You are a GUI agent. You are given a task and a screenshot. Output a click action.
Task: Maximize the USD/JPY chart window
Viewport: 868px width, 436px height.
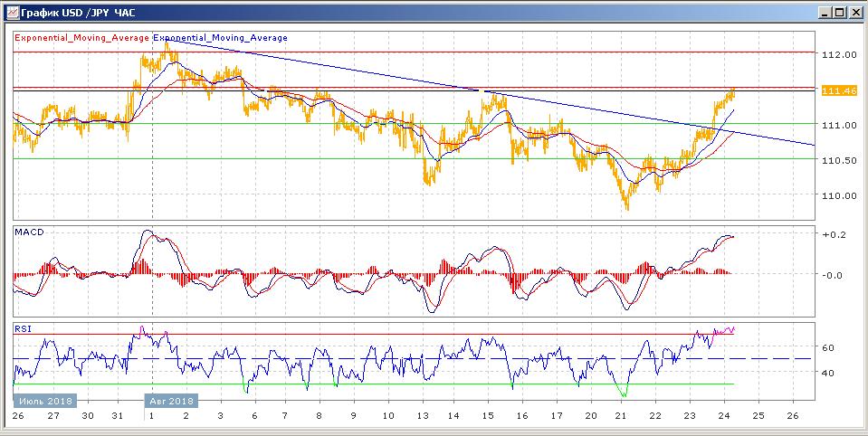pos(839,12)
